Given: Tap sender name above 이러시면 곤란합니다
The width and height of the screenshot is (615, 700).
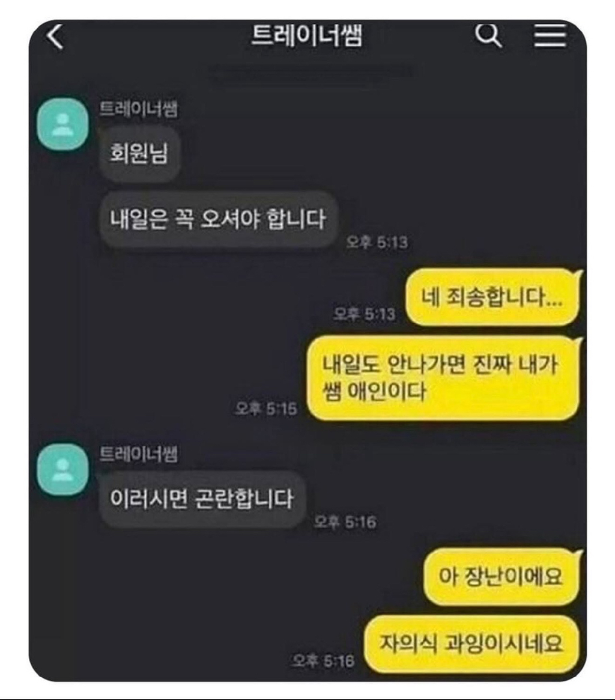Looking at the screenshot, I should click(x=138, y=454).
